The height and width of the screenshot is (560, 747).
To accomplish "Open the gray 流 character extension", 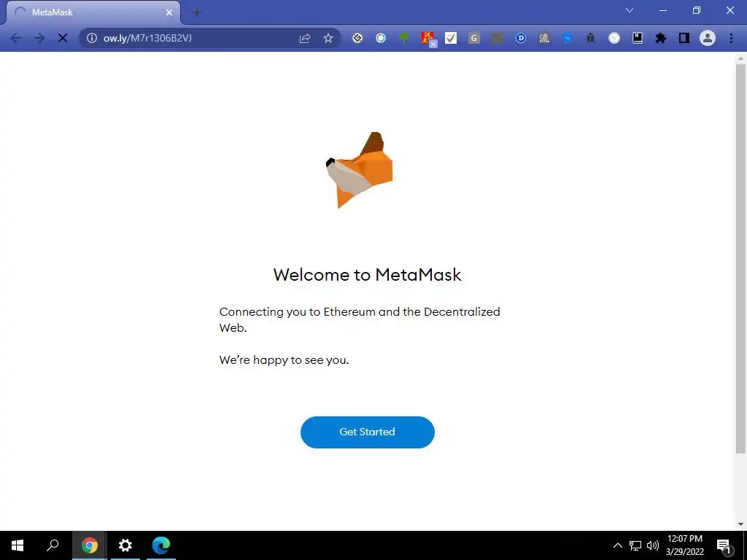I will pyautogui.click(x=544, y=38).
